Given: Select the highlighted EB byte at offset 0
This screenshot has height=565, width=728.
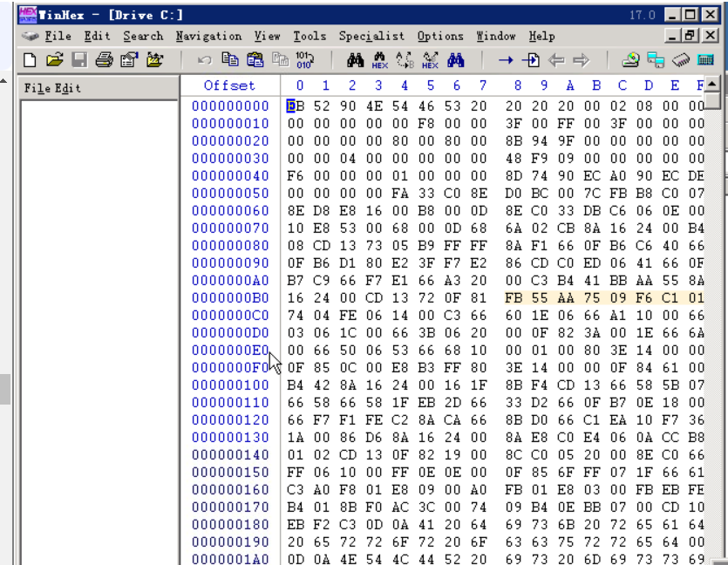Looking at the screenshot, I should (x=296, y=106).
